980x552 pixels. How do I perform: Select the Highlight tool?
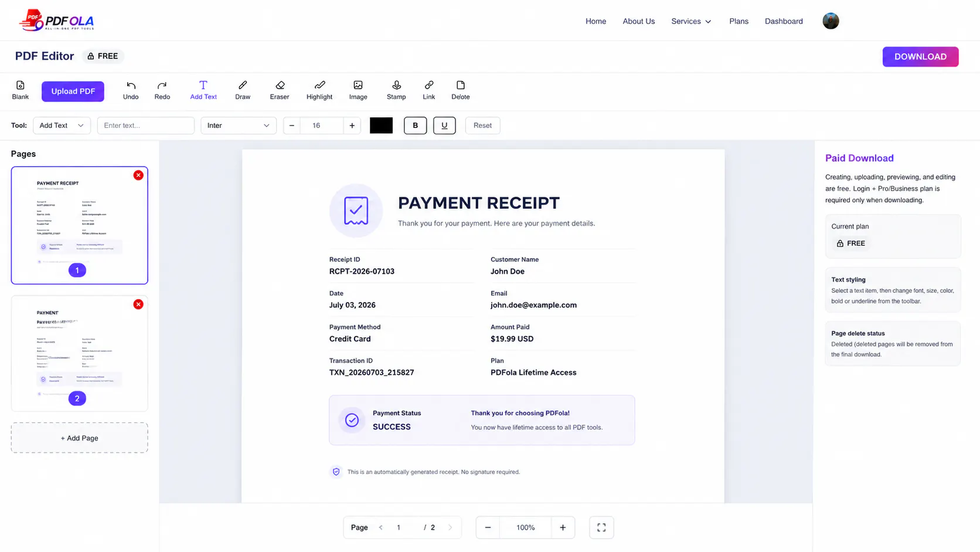pyautogui.click(x=319, y=90)
